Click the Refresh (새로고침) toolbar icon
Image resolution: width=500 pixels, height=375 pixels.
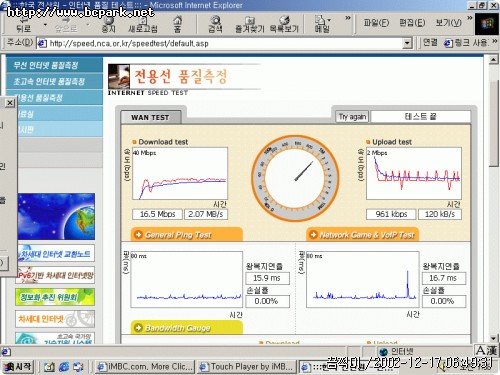(x=143, y=25)
